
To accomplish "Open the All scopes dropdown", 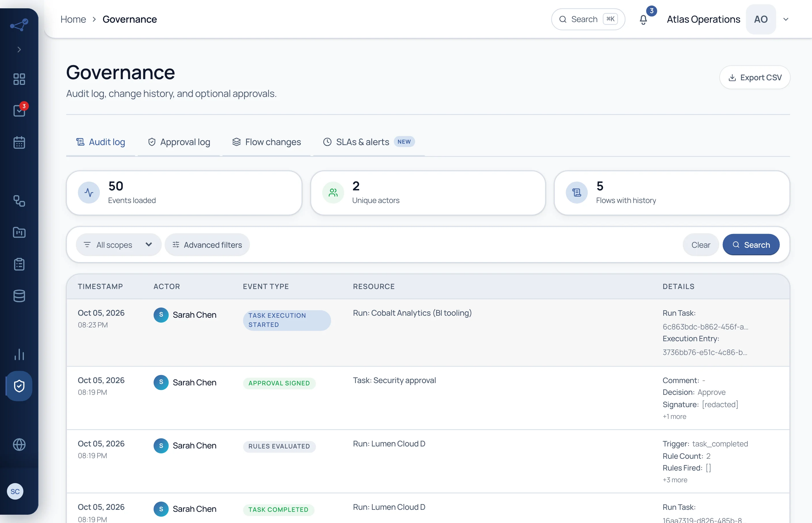I will click(118, 245).
